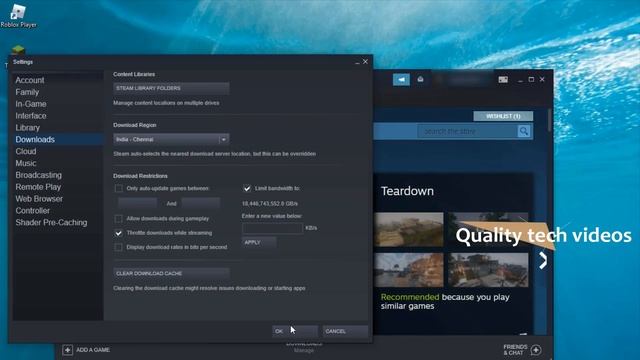Open auto-update start time dropdown
The width and height of the screenshot is (640, 360).
(138, 203)
